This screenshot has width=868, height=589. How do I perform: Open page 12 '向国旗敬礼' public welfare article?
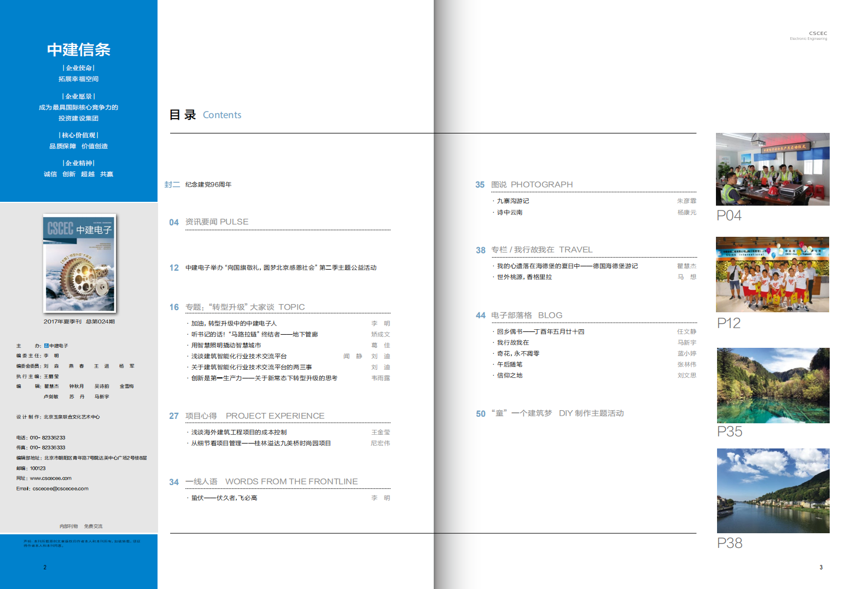281,267
